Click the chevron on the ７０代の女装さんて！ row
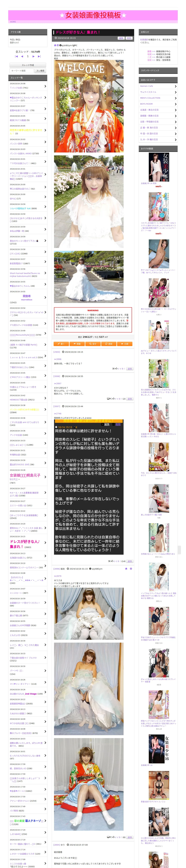This screenshot has height=868, width=186. pos(45,162)
